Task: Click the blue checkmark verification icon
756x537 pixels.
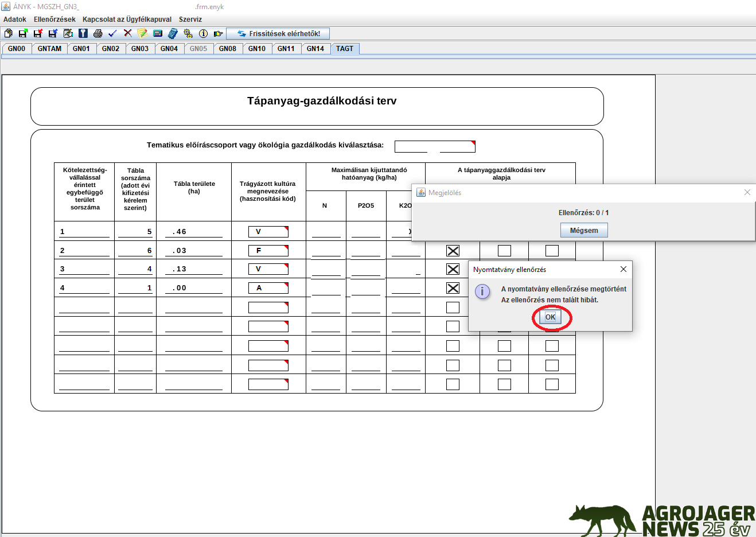Action: 112,34
